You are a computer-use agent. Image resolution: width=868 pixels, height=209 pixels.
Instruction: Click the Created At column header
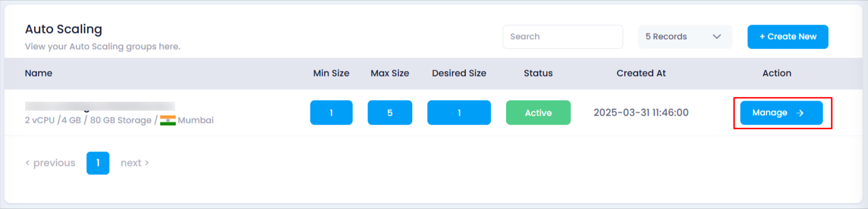[641, 73]
